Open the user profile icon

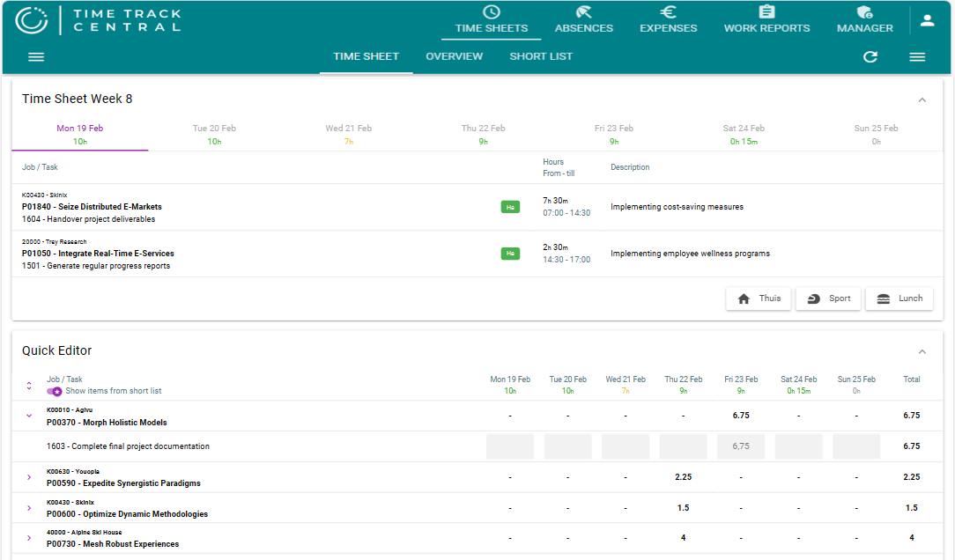pyautogui.click(x=927, y=20)
